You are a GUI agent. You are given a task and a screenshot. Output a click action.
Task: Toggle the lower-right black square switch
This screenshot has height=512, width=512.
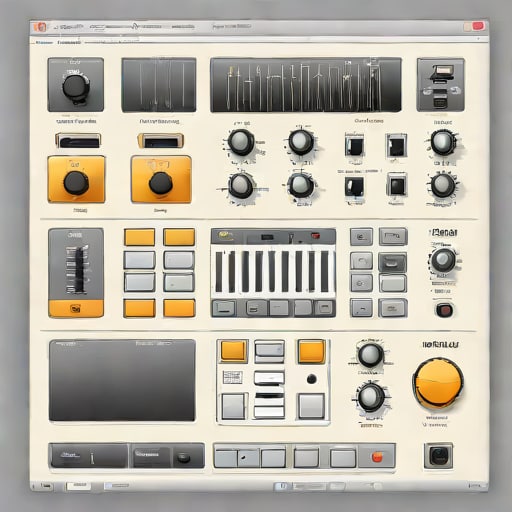[x=397, y=185]
